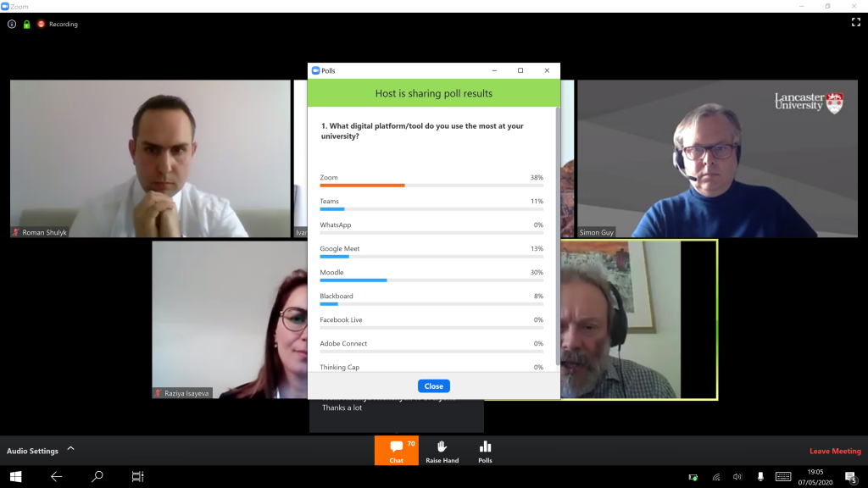Expand the Audio Settings caret menu

pos(71,449)
